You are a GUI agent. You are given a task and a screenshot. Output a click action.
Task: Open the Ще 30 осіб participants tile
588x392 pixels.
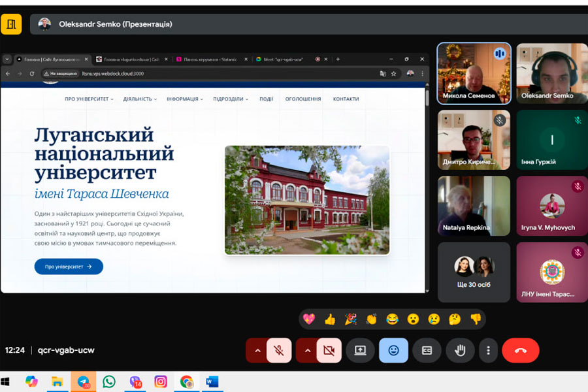474,272
